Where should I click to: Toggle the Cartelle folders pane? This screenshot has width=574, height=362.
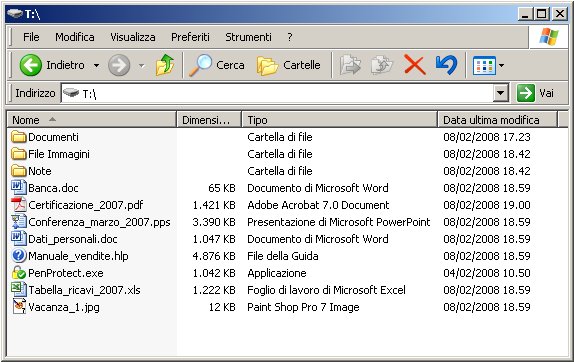(x=288, y=65)
